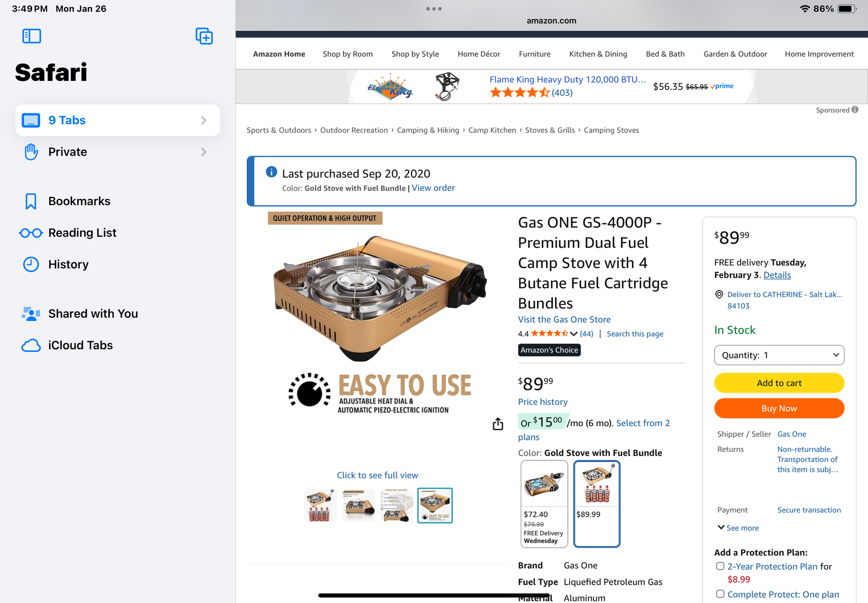The height and width of the screenshot is (603, 868).
Task: Open Bookmarks from the sidebar
Action: click(79, 201)
